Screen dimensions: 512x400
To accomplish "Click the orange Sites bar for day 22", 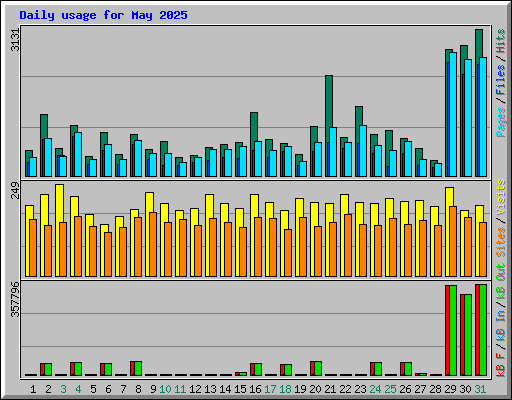I will [x=348, y=245].
